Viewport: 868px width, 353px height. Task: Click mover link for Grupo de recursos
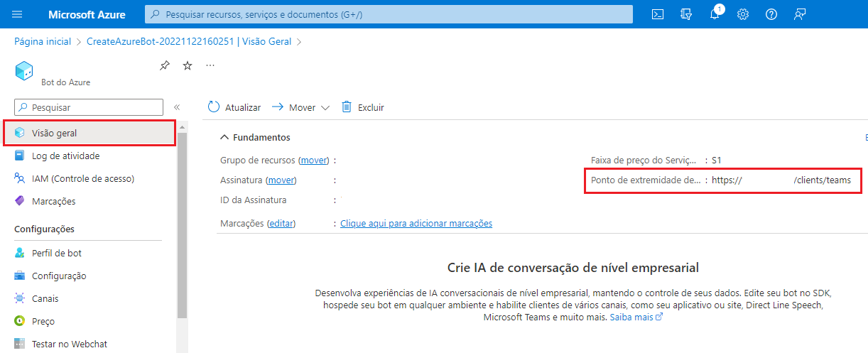click(x=314, y=160)
